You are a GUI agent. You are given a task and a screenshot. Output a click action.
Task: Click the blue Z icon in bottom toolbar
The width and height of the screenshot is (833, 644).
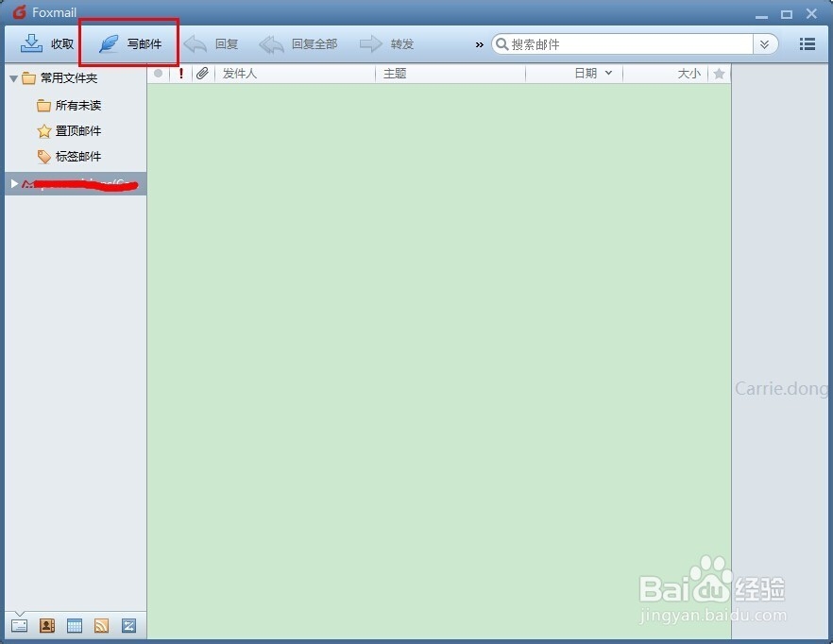pyautogui.click(x=126, y=625)
